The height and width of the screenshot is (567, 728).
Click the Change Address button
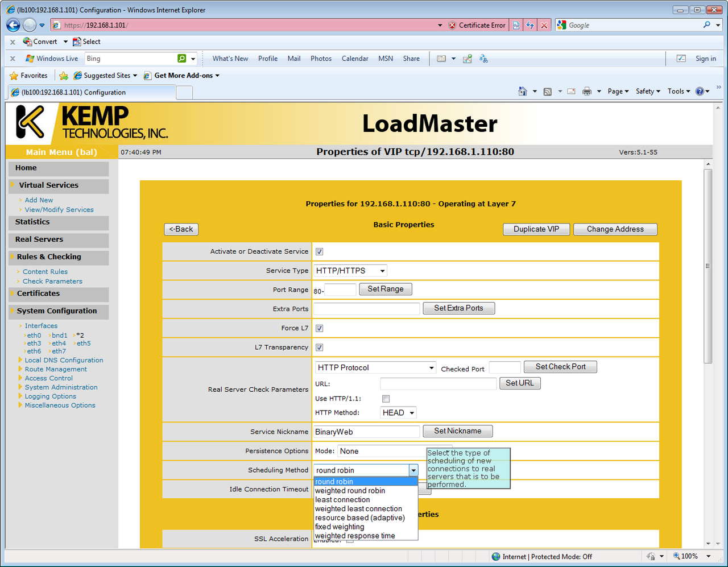click(615, 229)
